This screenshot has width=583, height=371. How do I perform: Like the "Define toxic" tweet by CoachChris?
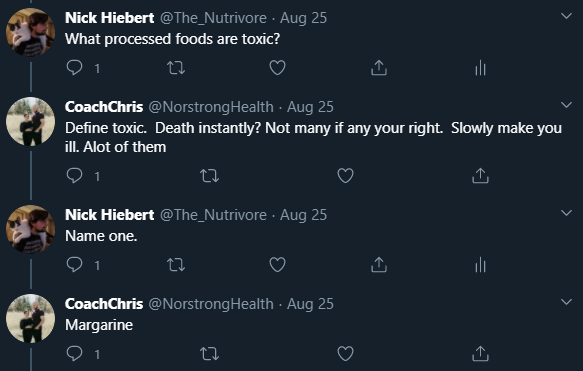[345, 175]
